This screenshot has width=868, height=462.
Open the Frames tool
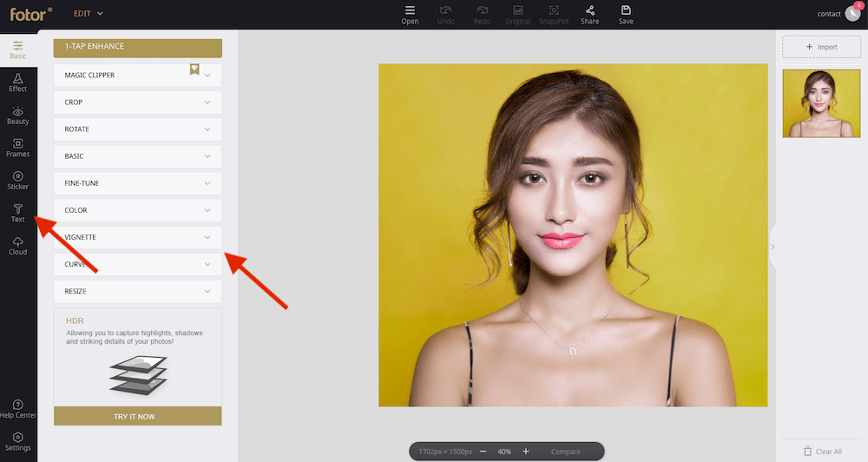point(18,148)
